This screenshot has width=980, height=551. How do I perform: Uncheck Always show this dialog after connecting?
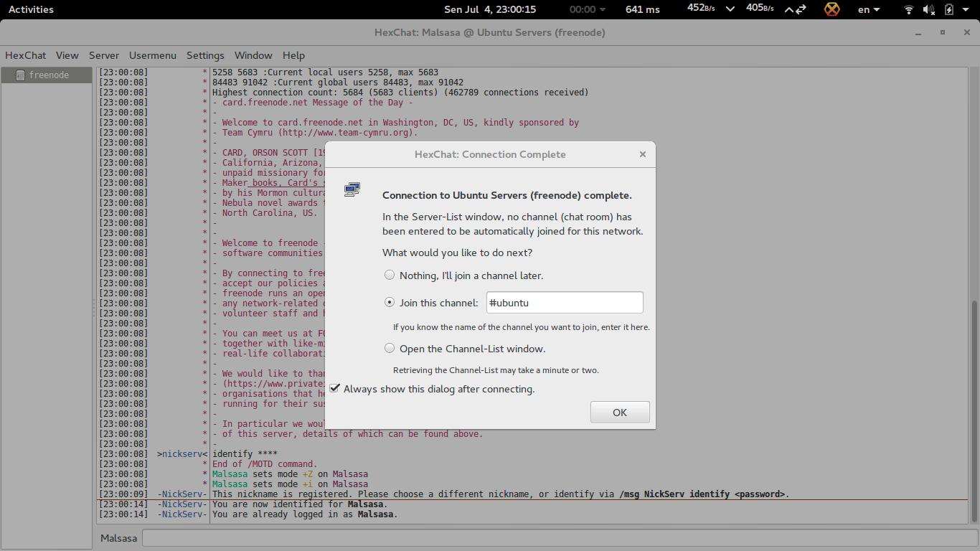334,388
